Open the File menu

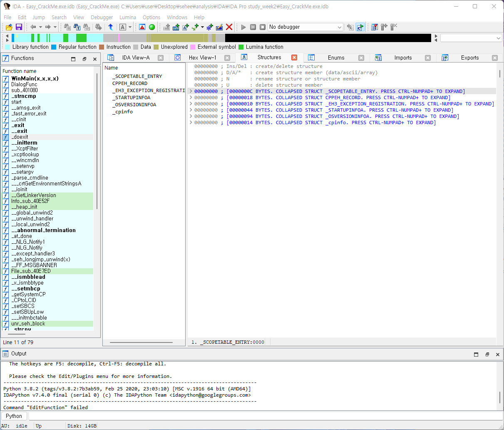point(7,17)
